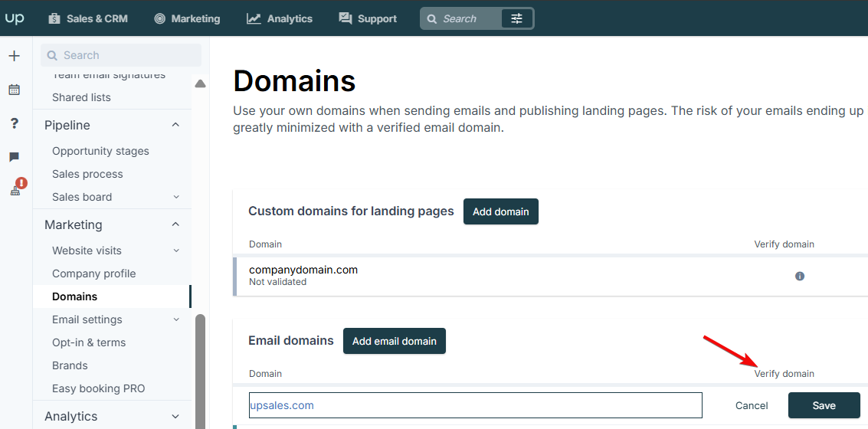Open the Support top menu
The width and height of the screenshot is (868, 429).
368,18
